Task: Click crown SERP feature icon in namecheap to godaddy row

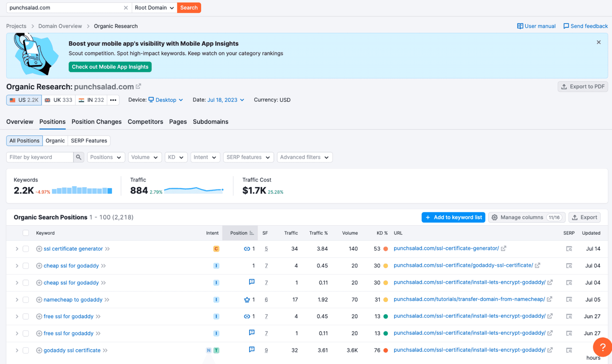Action: point(247,300)
